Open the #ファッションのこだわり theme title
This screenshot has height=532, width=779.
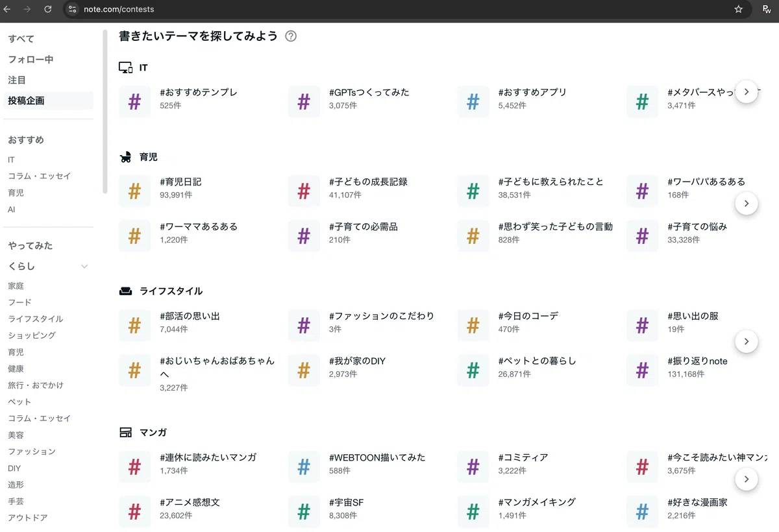[x=382, y=316]
